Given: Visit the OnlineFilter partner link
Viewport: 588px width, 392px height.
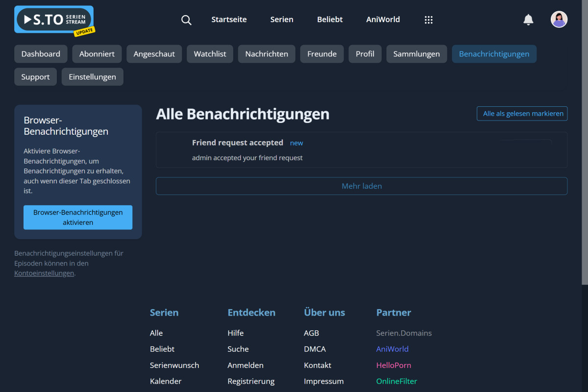Looking at the screenshot, I should (396, 381).
